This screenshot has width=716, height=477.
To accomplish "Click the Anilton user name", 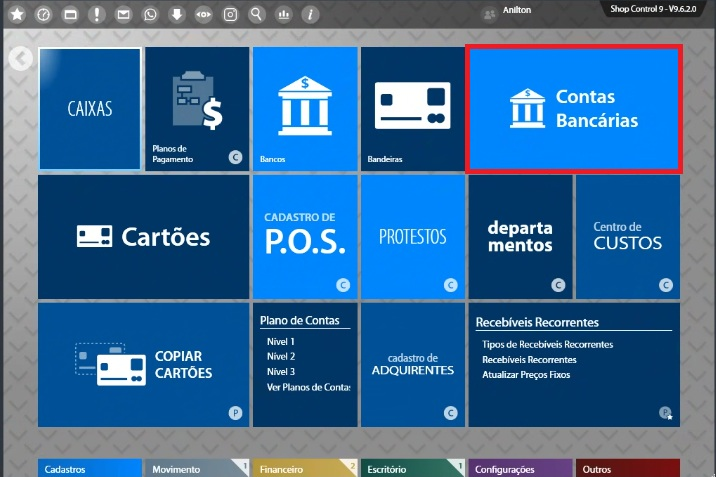I will point(517,10).
